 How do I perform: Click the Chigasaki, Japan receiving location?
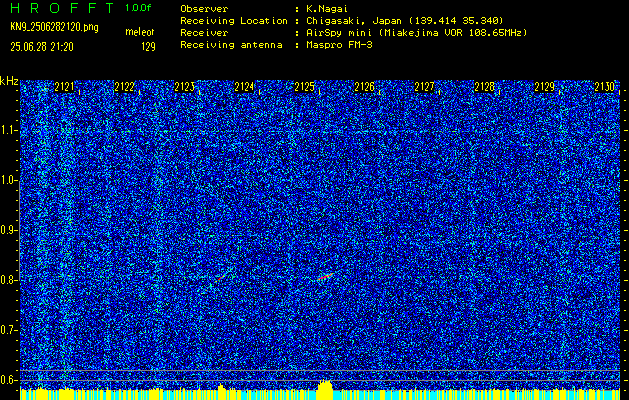click(405, 21)
